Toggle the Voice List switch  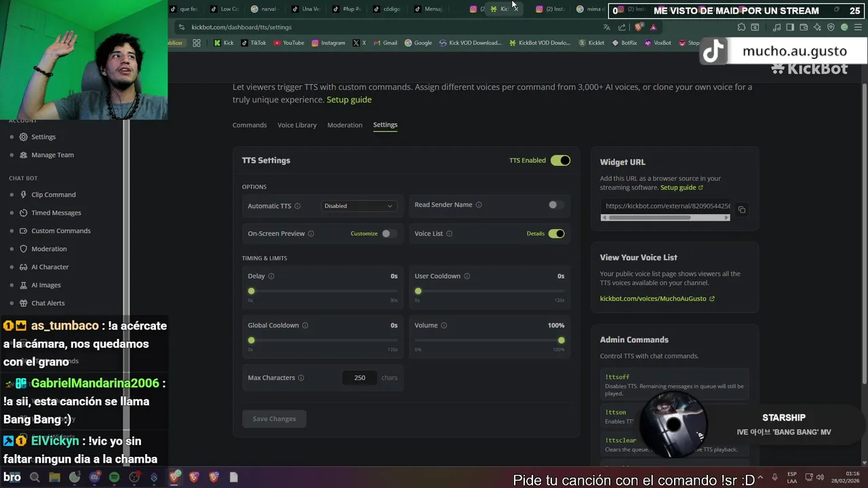(x=556, y=234)
